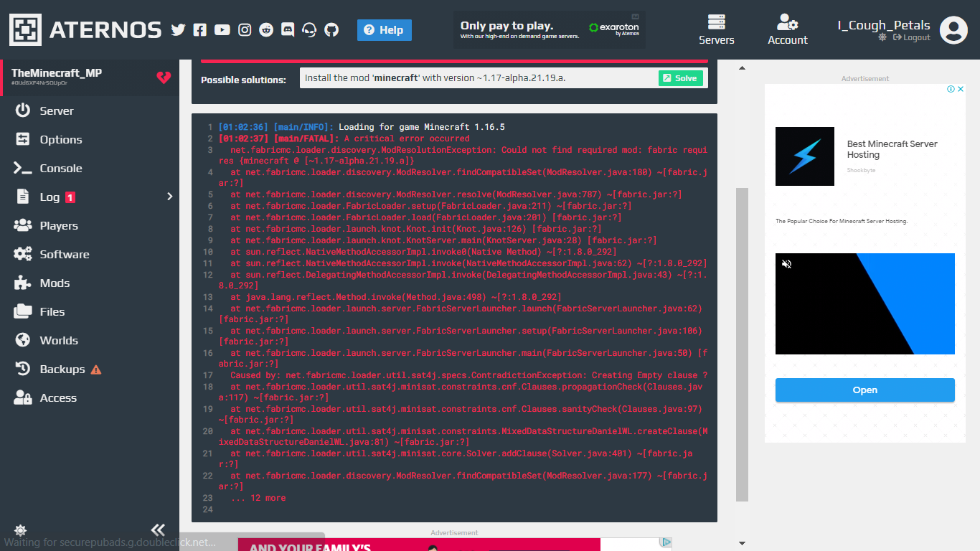Click the sliders icon beside Options
Viewport: 980px width, 551px height.
point(23,139)
